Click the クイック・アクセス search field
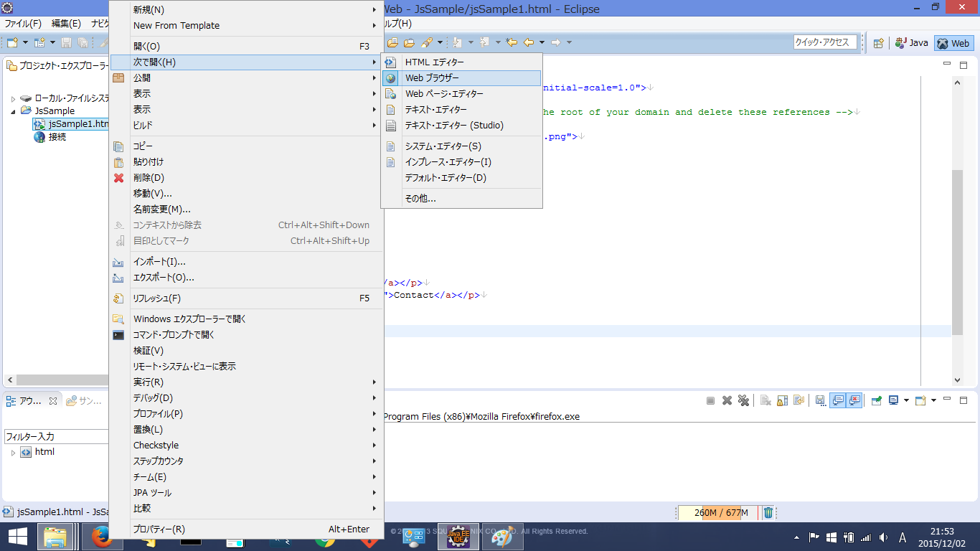 coord(826,42)
